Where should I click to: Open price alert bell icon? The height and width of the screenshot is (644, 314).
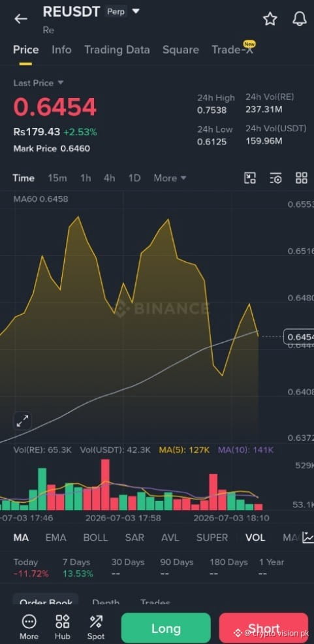click(x=299, y=19)
